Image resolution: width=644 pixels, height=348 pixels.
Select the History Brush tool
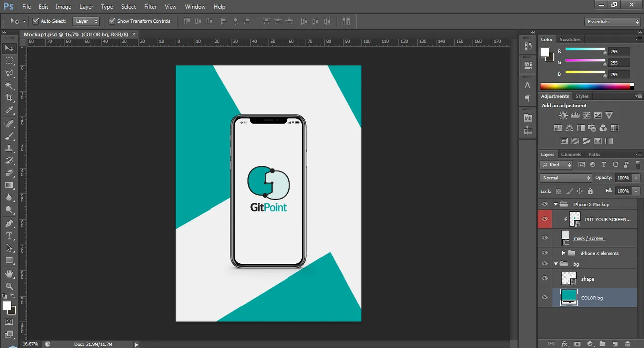click(9, 161)
